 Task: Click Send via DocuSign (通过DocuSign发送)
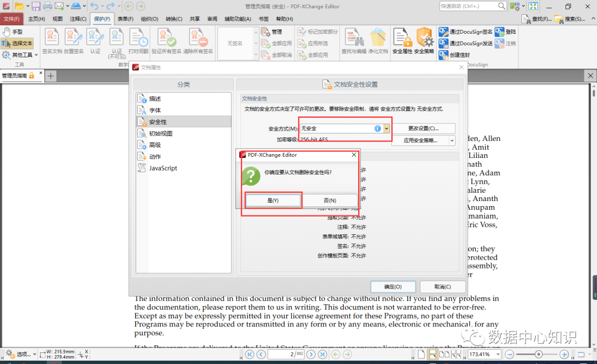pos(465,44)
